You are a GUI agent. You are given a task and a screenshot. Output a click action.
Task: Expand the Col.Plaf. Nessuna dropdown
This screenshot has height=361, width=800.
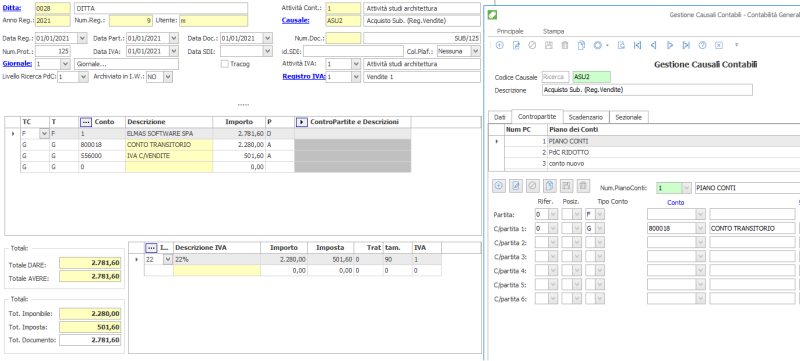475,51
